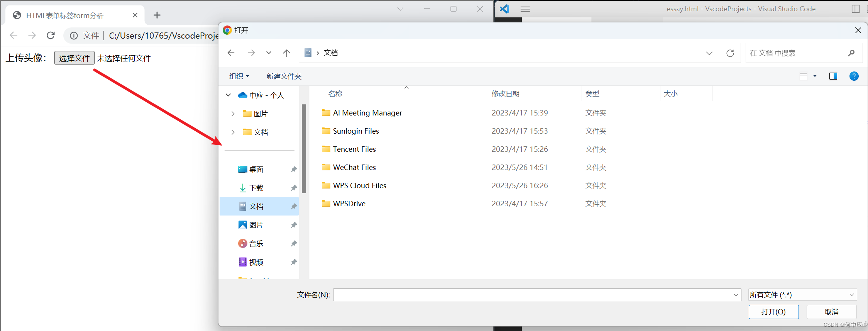Open recent locations dropdown chevron
The width and height of the screenshot is (868, 331).
[269, 53]
